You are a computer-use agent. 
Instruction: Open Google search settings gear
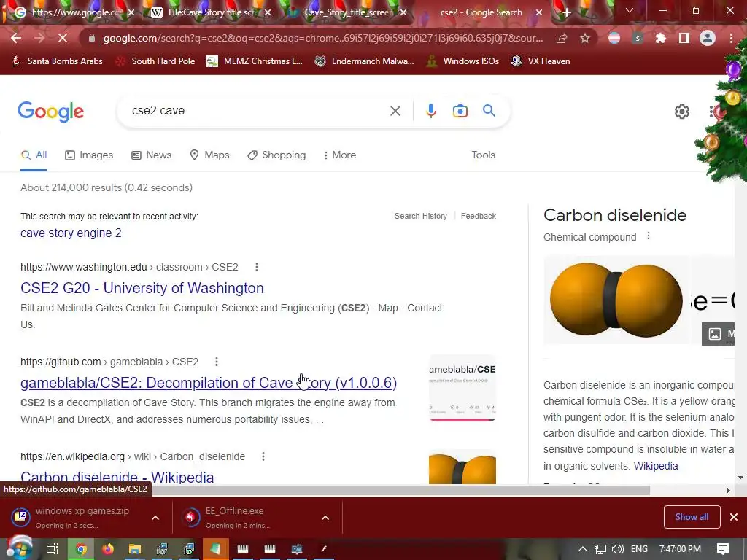(682, 112)
